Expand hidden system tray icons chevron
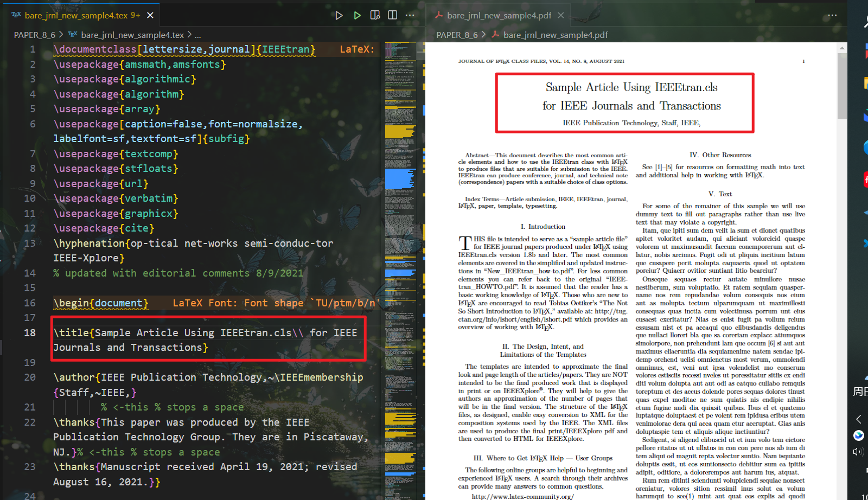The height and width of the screenshot is (500, 868). (x=859, y=419)
